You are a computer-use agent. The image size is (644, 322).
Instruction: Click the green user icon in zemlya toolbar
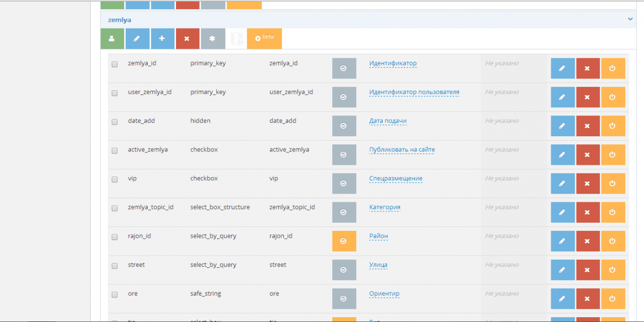click(112, 39)
